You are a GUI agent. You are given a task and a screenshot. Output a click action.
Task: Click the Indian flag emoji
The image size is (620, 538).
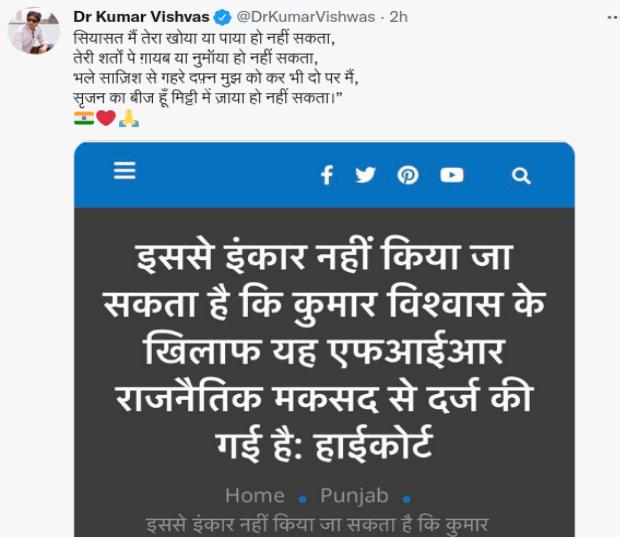pos(84,118)
